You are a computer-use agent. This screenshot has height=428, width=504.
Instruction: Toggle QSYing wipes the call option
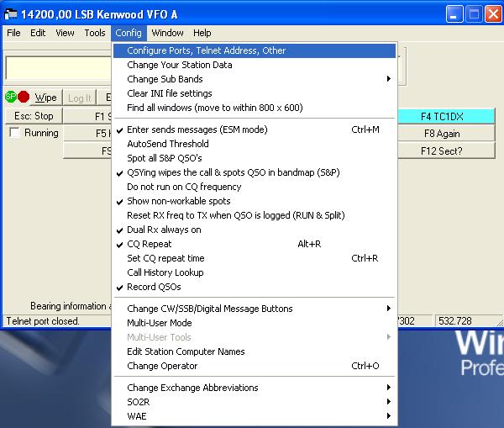255,172
